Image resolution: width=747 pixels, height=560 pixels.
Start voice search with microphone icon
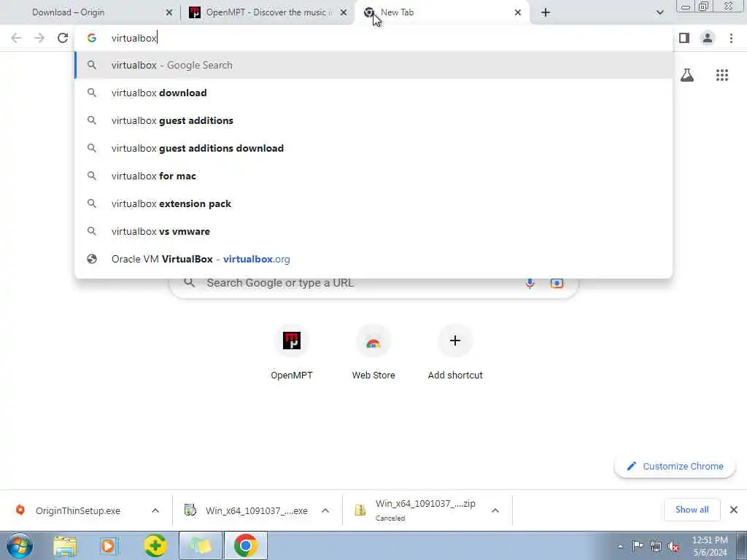pyautogui.click(x=530, y=283)
